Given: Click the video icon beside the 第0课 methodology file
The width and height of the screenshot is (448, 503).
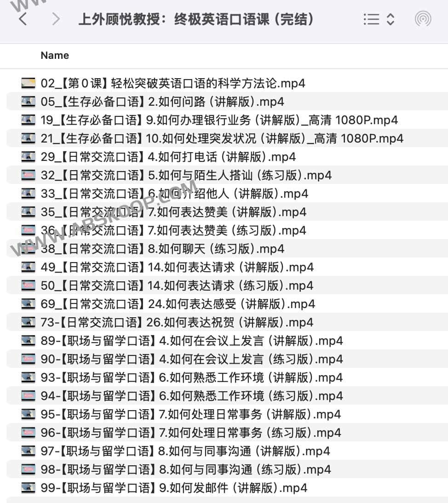Looking at the screenshot, I should (x=28, y=83).
